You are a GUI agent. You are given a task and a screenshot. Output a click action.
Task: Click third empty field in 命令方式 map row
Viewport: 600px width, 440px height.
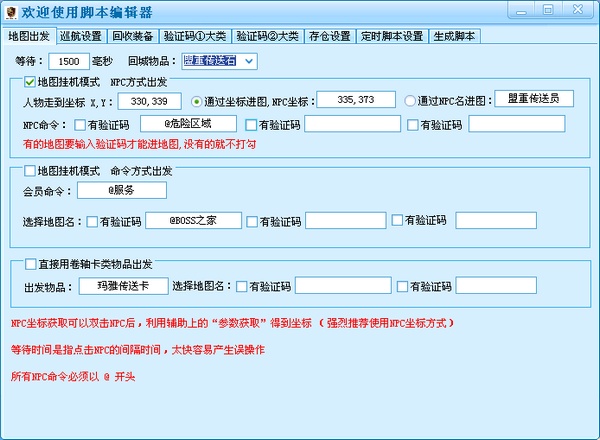(x=496, y=220)
